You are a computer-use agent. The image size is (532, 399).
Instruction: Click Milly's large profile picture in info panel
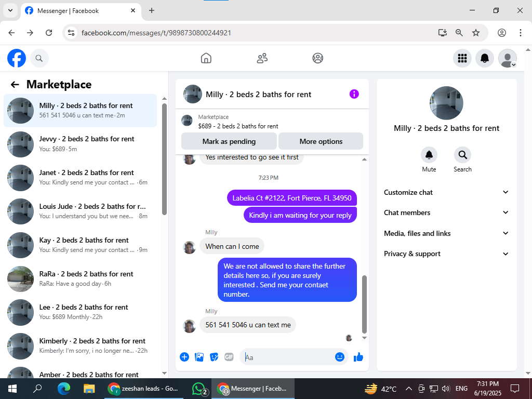446,103
